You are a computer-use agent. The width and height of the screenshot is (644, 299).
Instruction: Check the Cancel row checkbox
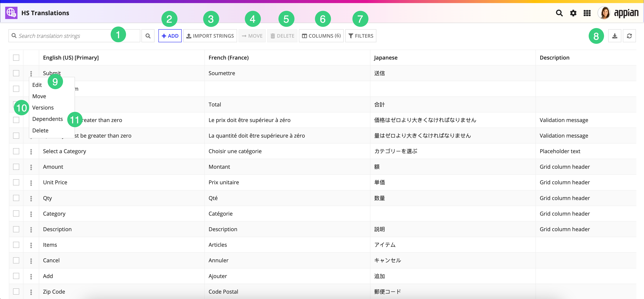(x=16, y=260)
